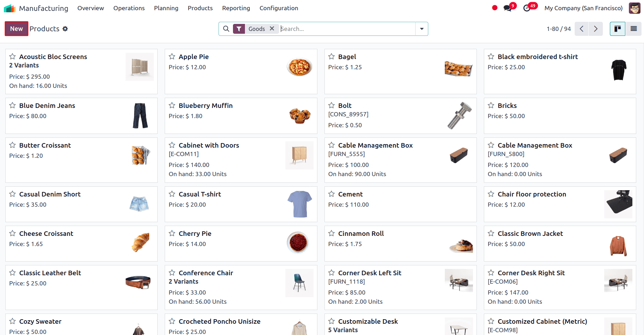644x335 pixels.
Task: Mark Bolt as a favorite product
Action: (x=331, y=105)
